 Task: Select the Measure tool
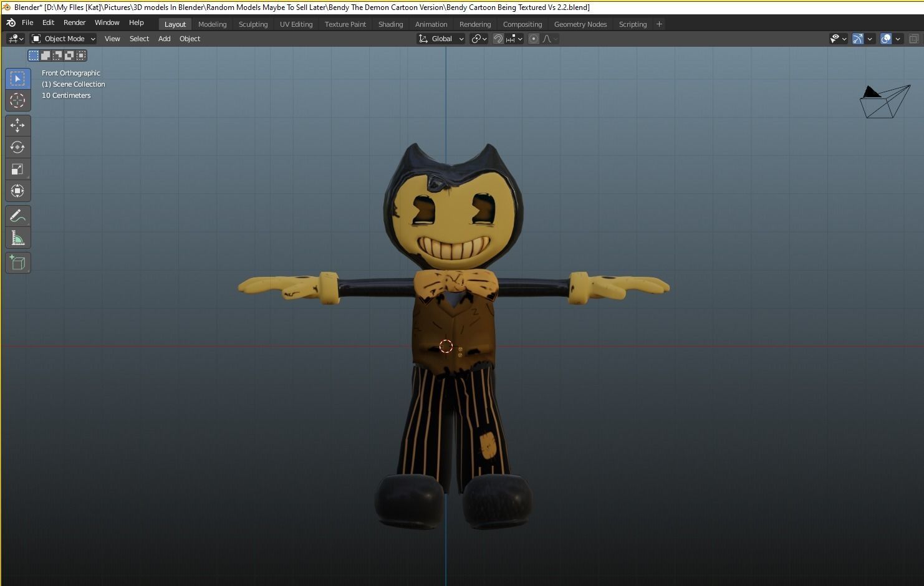click(17, 238)
